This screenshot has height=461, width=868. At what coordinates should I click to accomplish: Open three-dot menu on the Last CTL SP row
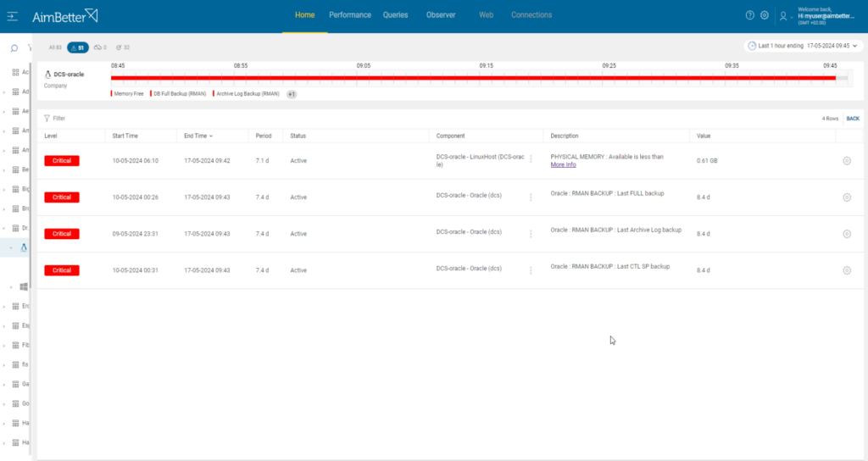pos(531,270)
